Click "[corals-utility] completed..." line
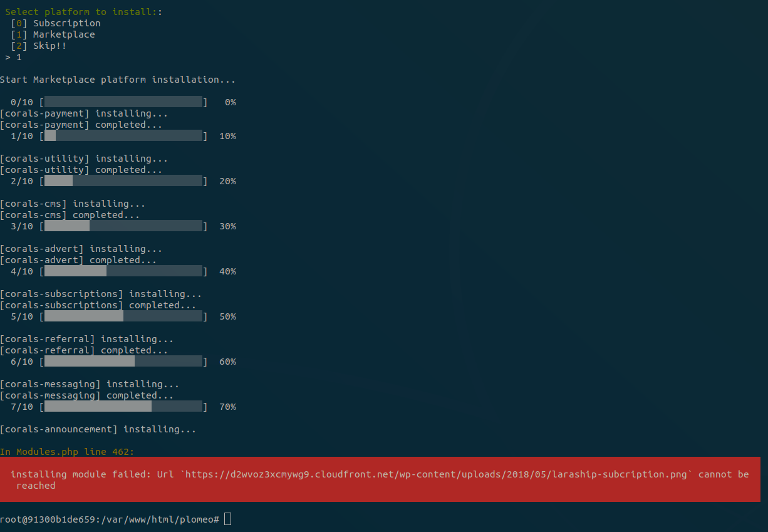Viewport: 768px width, 532px height. [x=81, y=170]
